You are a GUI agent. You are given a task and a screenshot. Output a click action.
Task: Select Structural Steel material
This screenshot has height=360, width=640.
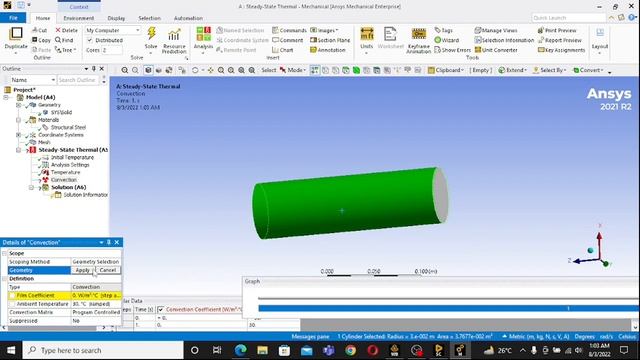(68, 127)
